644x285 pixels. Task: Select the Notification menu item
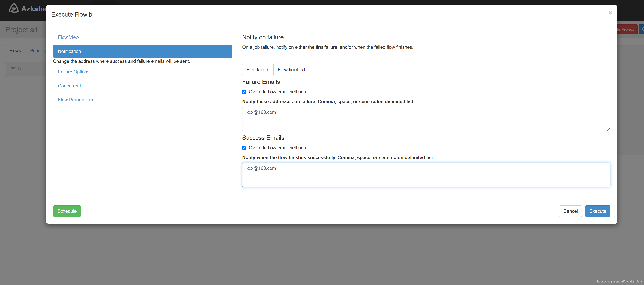[x=142, y=51]
